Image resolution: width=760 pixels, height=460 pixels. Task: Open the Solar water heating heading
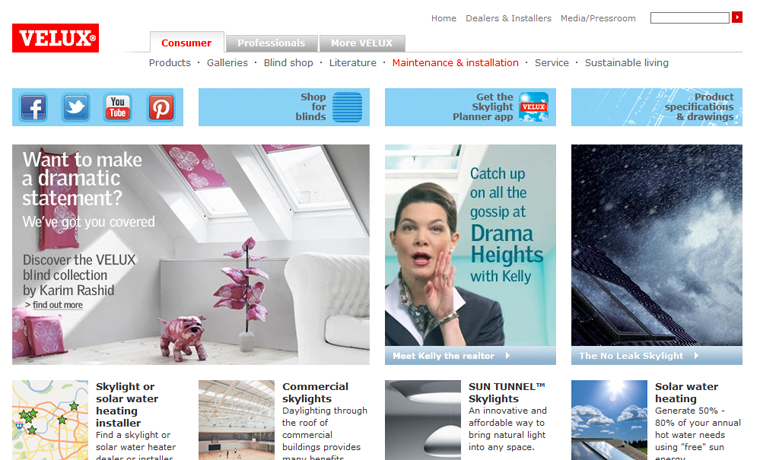pyautogui.click(x=686, y=393)
